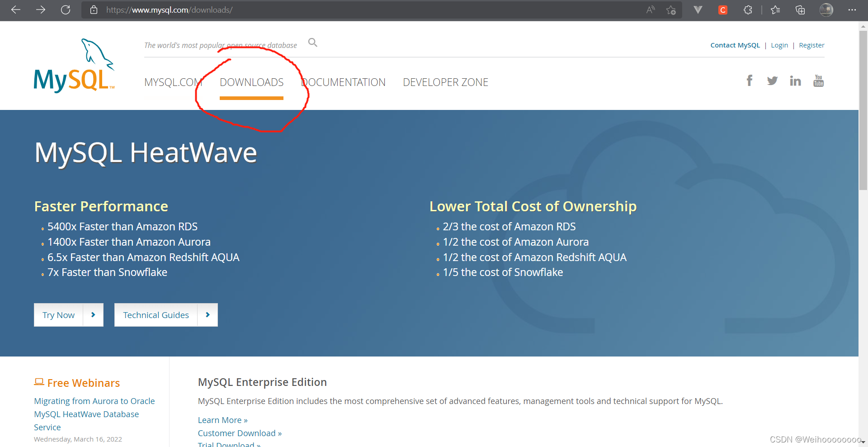Click the arrow beside Try Now

coord(93,315)
